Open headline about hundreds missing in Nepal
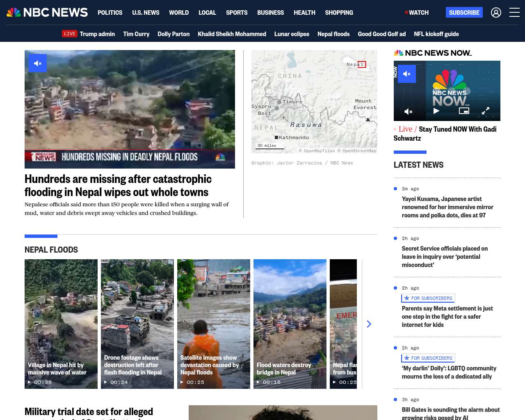The width and height of the screenshot is (525, 420). click(118, 185)
